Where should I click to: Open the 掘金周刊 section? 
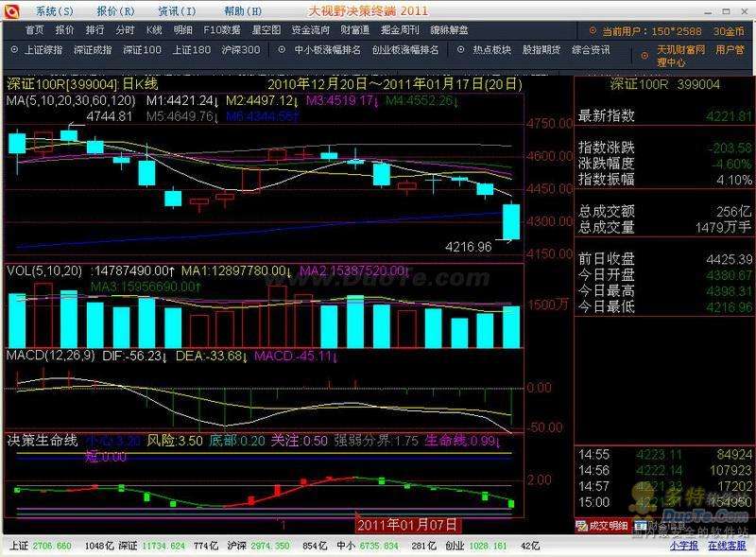400,30
